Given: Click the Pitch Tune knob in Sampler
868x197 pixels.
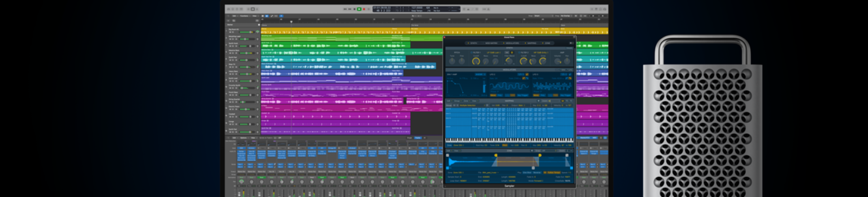Looking at the screenshot, I should pos(452,61).
